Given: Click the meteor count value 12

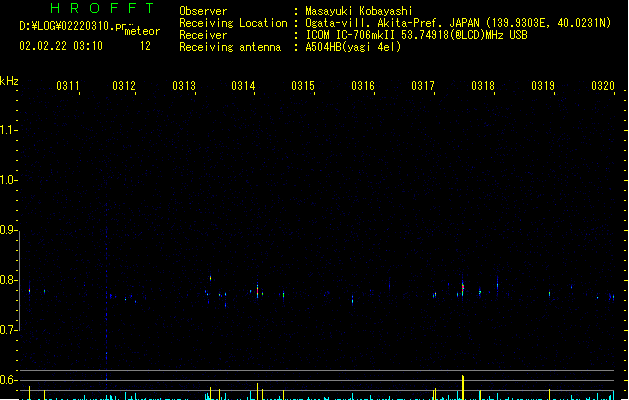Looking at the screenshot, I should point(145,46).
